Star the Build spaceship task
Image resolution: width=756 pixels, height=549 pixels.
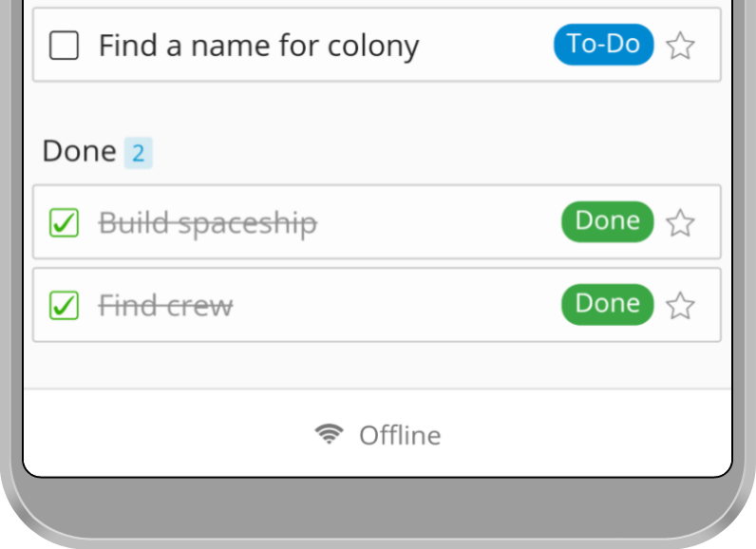[x=680, y=222]
